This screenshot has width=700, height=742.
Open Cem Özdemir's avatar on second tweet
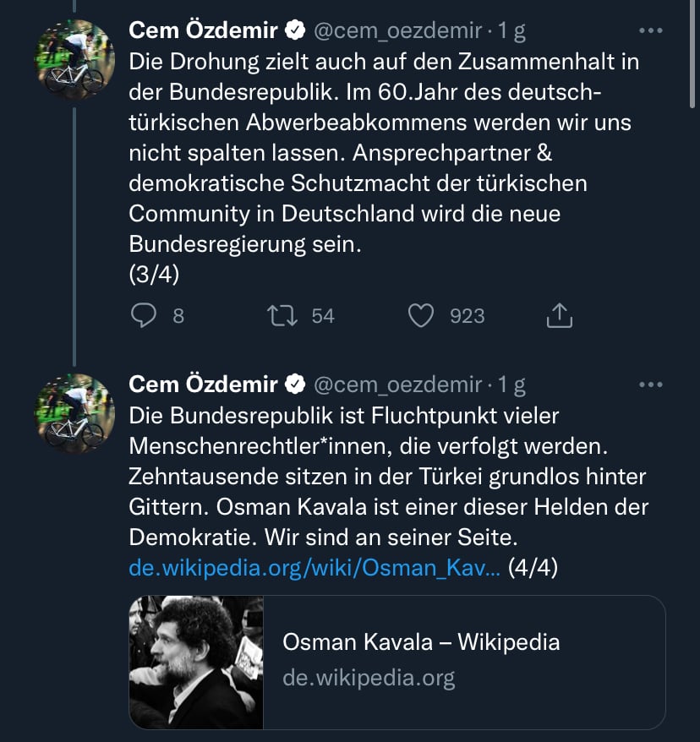click(74, 413)
